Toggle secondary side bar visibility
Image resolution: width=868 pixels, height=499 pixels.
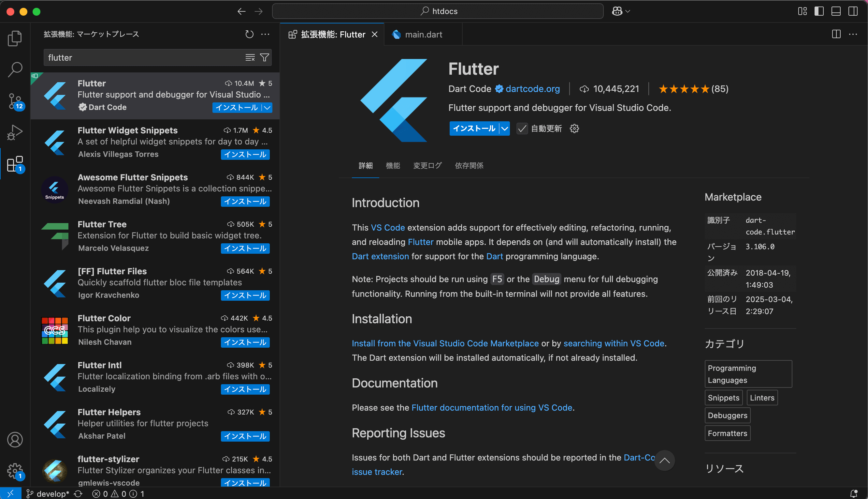coord(853,11)
